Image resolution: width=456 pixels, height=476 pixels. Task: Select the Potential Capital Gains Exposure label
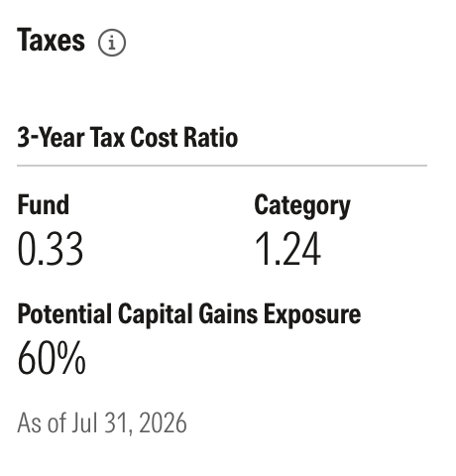coord(189,314)
